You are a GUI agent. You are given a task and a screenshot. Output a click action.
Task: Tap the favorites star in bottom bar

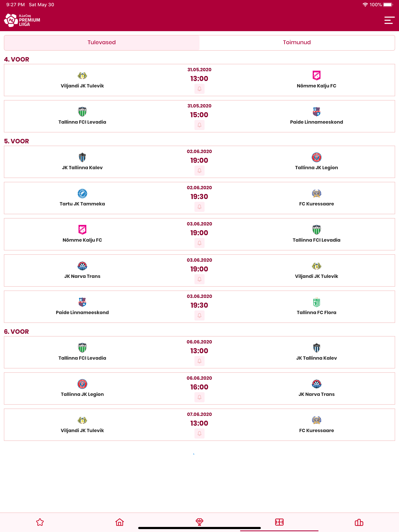(40, 522)
